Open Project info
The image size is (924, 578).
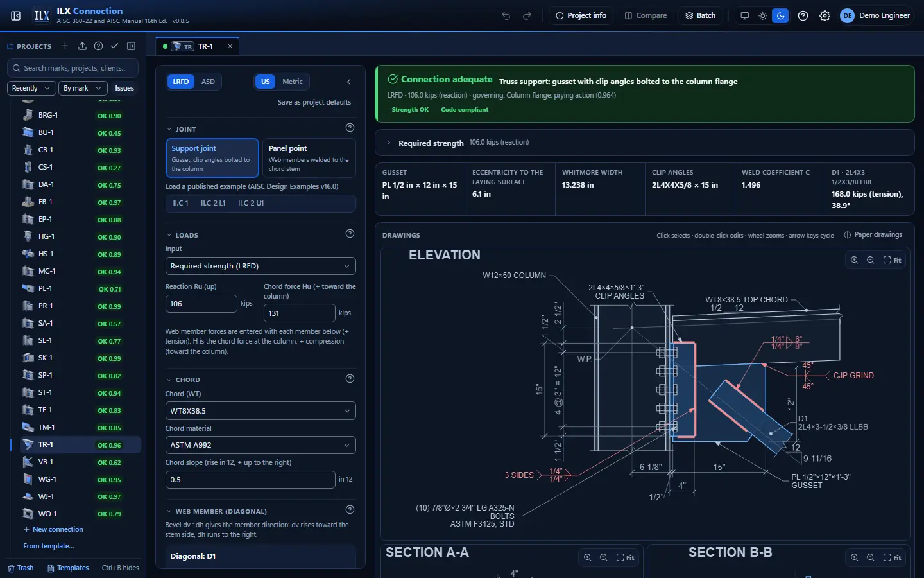pos(581,15)
